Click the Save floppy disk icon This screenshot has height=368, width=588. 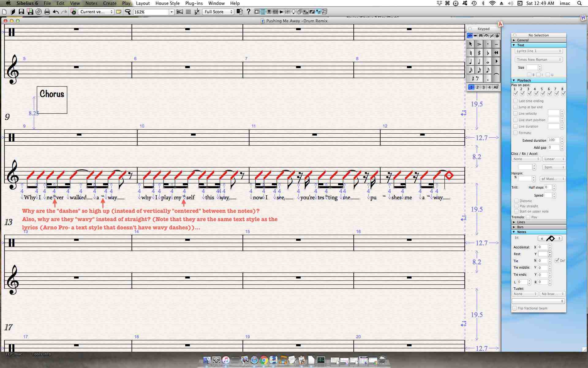click(x=21, y=12)
